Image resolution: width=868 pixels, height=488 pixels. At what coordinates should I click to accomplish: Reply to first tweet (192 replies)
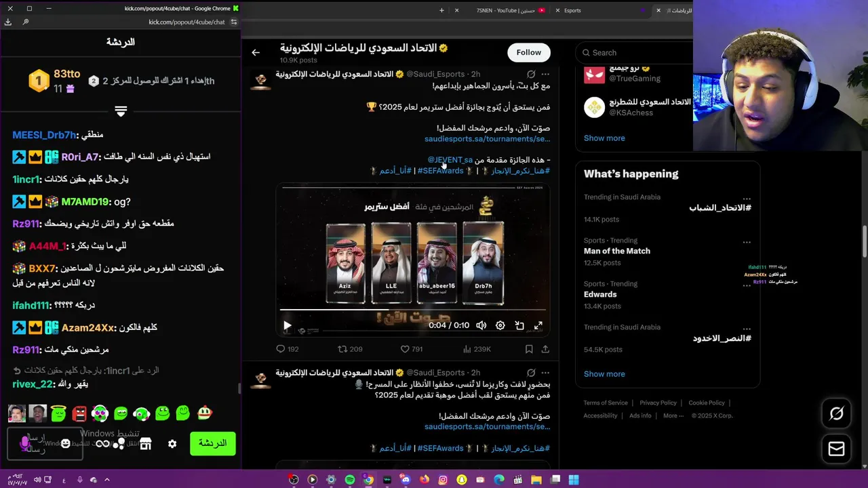click(287, 349)
